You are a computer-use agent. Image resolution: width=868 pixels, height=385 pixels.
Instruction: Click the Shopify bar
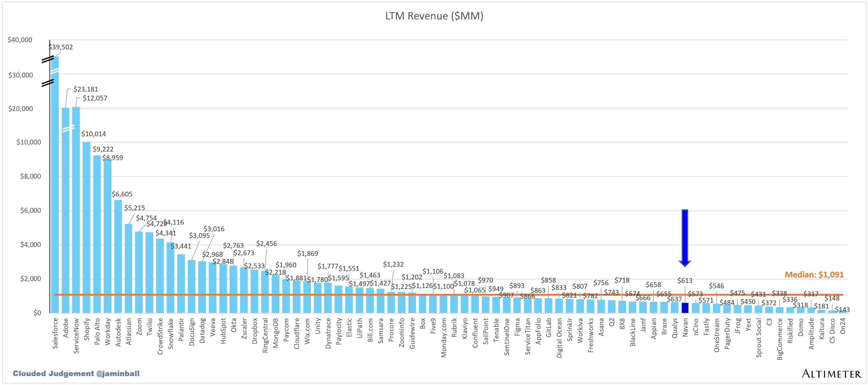pos(86,227)
